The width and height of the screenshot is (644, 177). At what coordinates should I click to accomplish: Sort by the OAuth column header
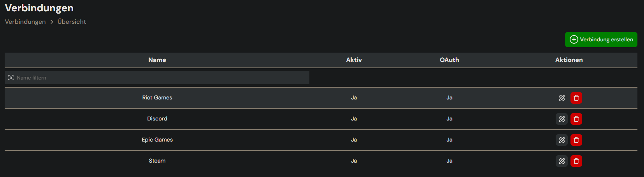(449, 60)
